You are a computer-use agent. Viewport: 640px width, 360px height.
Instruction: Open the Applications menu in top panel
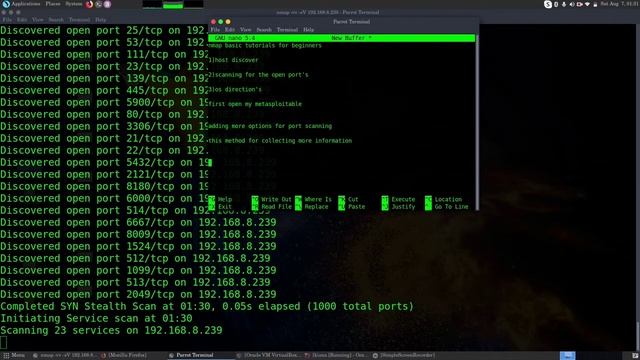pos(26,4)
